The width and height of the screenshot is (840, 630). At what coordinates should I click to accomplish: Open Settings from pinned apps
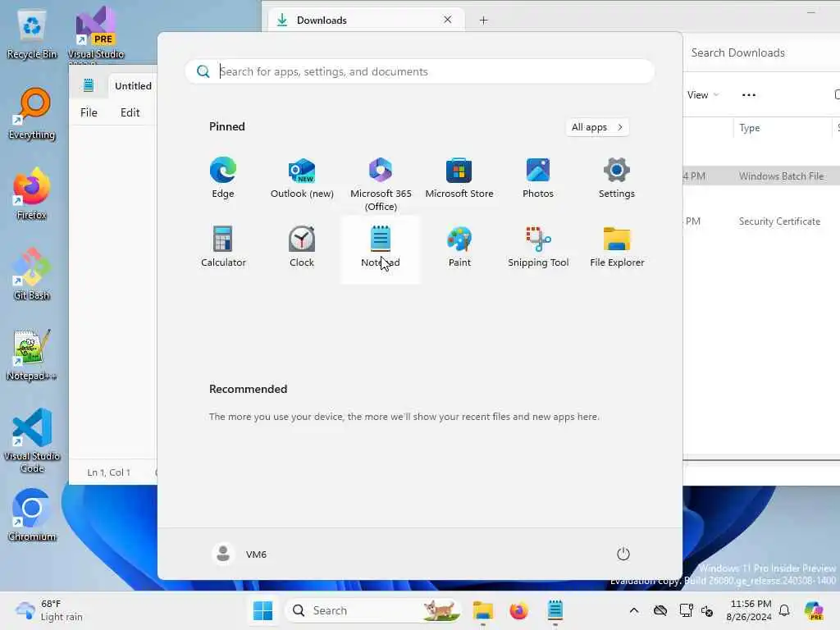[x=617, y=179]
